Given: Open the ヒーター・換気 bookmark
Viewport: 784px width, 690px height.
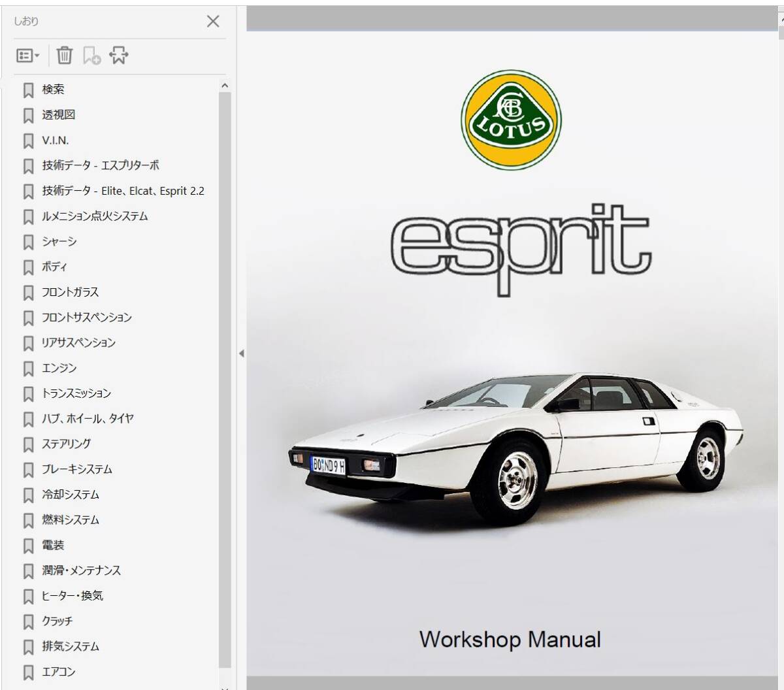Looking at the screenshot, I should [x=73, y=596].
